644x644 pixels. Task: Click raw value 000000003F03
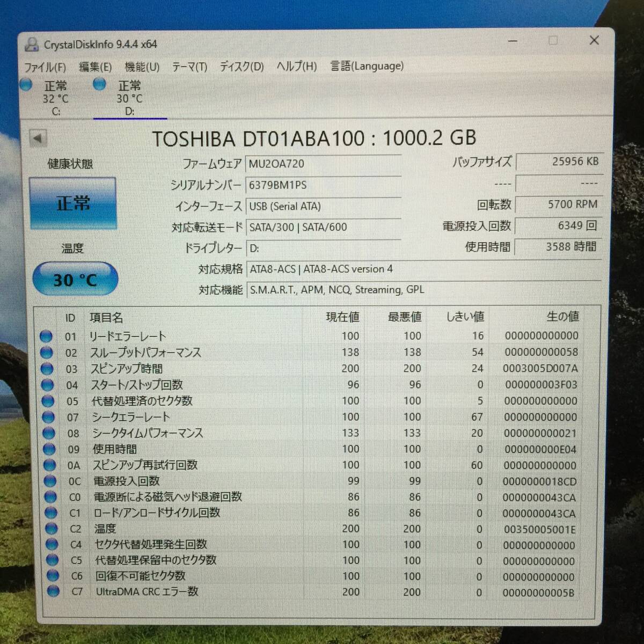[541, 385]
